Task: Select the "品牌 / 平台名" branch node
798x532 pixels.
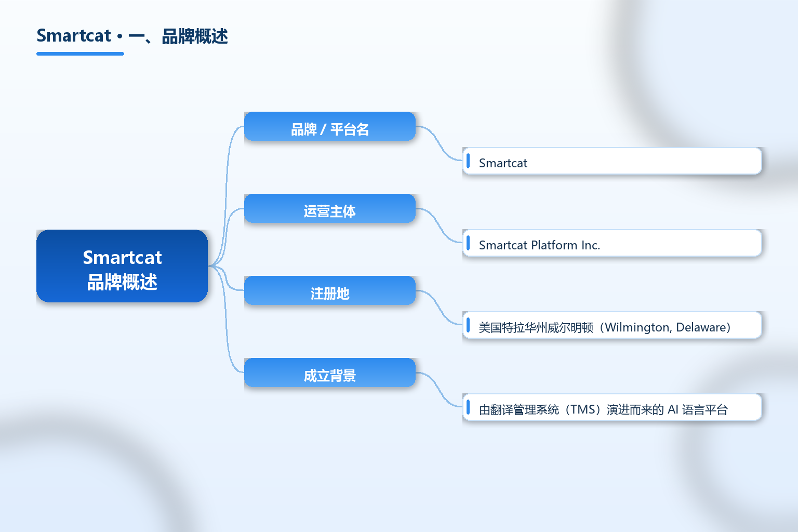Action: pos(330,126)
